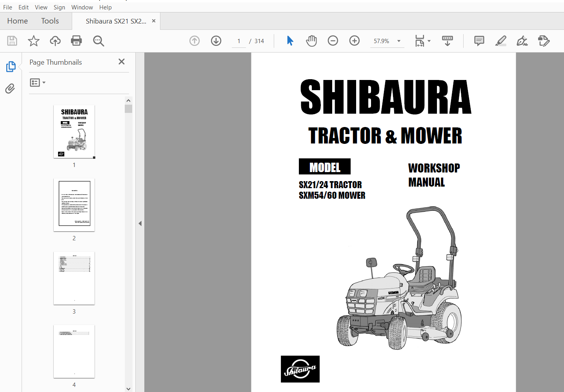Expand fit page options dropdown arrow
The height and width of the screenshot is (392, 564).
pyautogui.click(x=429, y=41)
